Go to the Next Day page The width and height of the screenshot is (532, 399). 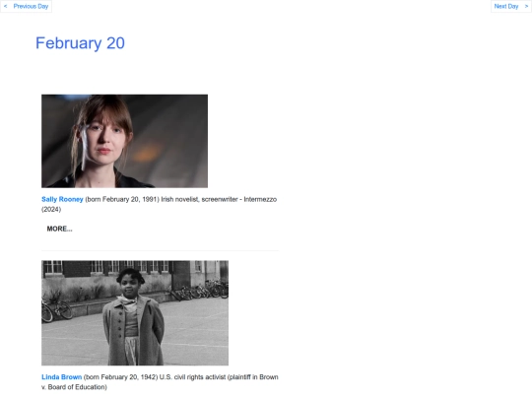tap(511, 6)
